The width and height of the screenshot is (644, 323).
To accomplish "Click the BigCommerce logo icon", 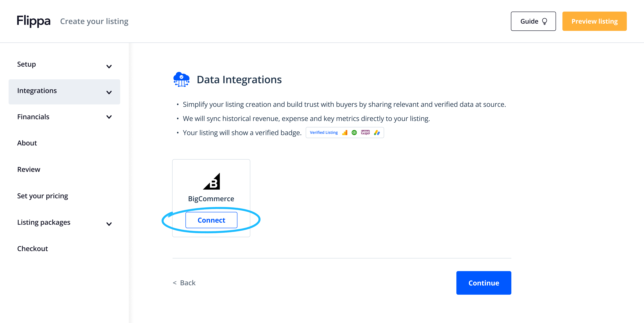I will [x=211, y=181].
